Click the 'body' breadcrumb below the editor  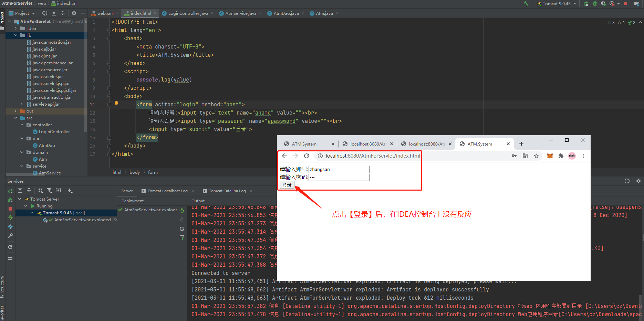point(135,172)
